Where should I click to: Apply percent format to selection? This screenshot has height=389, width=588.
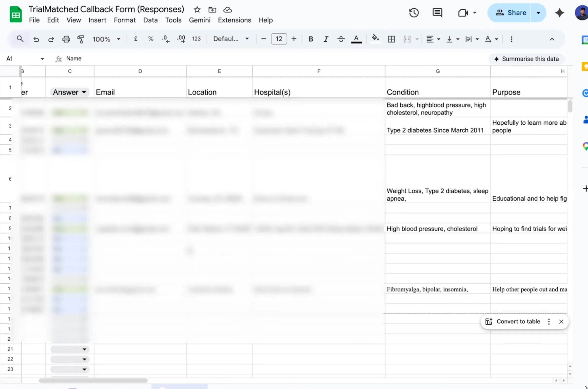(151, 39)
